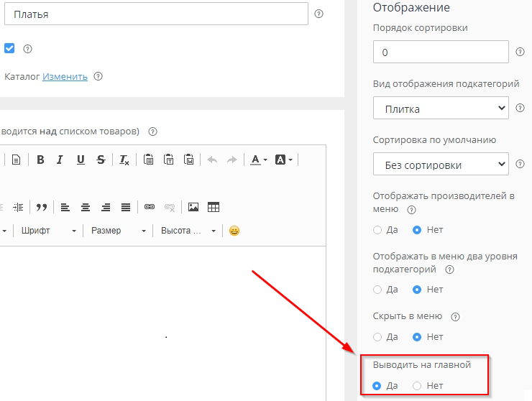Select 'Да' for Скрыть в меню

[x=378, y=336]
